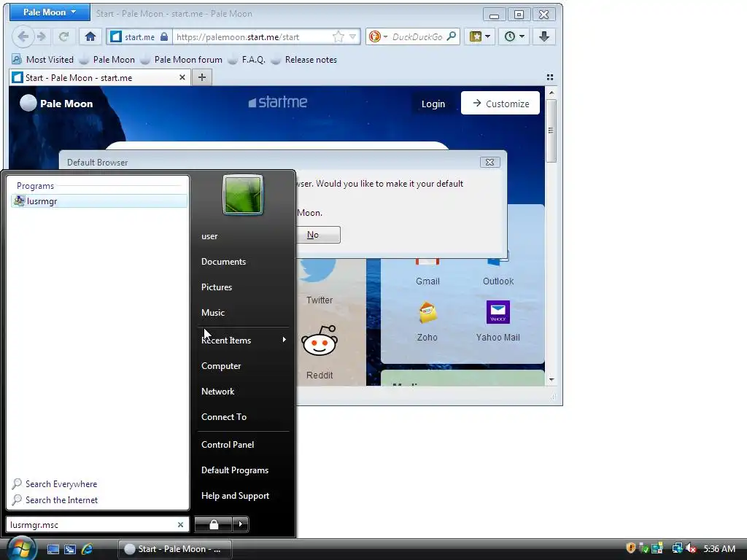This screenshot has height=560, width=747.
Task: Lock the computer with the padlock button
Action: pos(214,524)
